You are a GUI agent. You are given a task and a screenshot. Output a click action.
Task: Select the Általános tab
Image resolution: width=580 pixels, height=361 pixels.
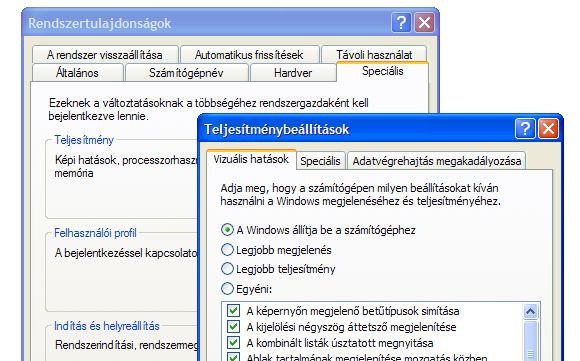[77, 72]
